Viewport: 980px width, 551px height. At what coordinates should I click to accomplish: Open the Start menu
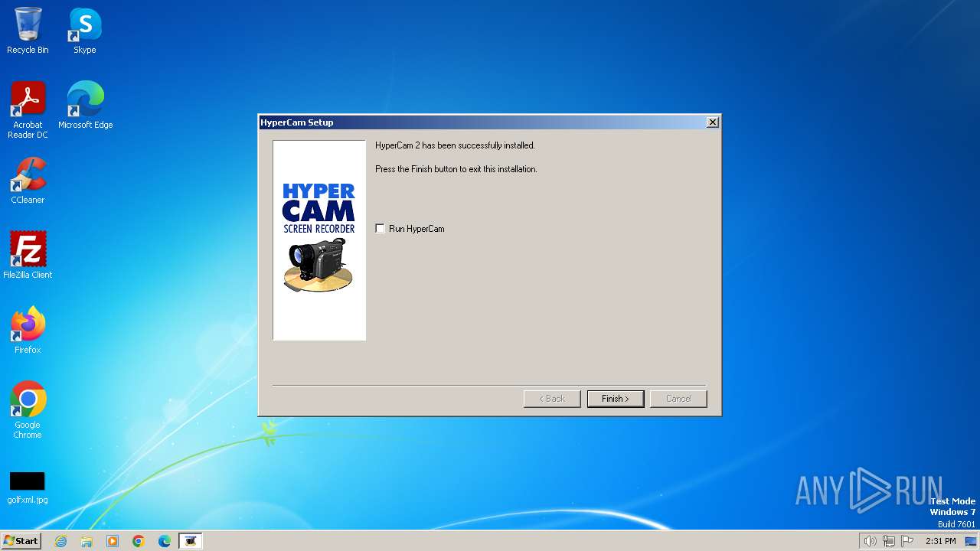[21, 541]
